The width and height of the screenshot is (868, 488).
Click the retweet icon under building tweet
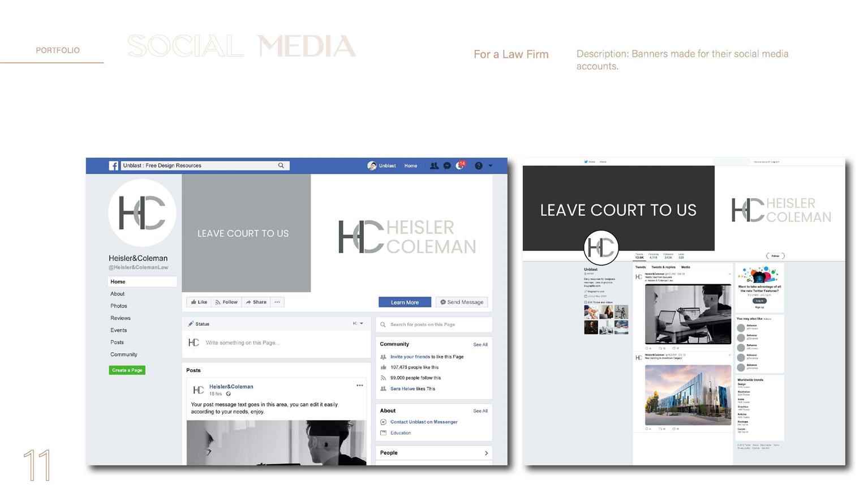click(661, 429)
